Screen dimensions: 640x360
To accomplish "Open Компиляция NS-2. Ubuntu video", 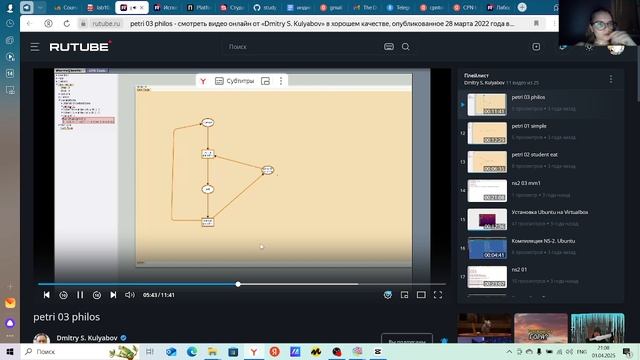I will 541,248.
